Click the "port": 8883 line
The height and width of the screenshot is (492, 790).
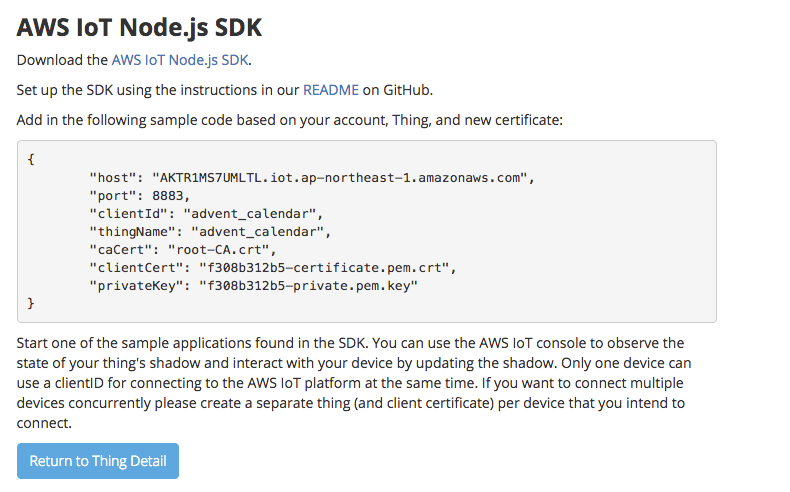click(x=140, y=196)
